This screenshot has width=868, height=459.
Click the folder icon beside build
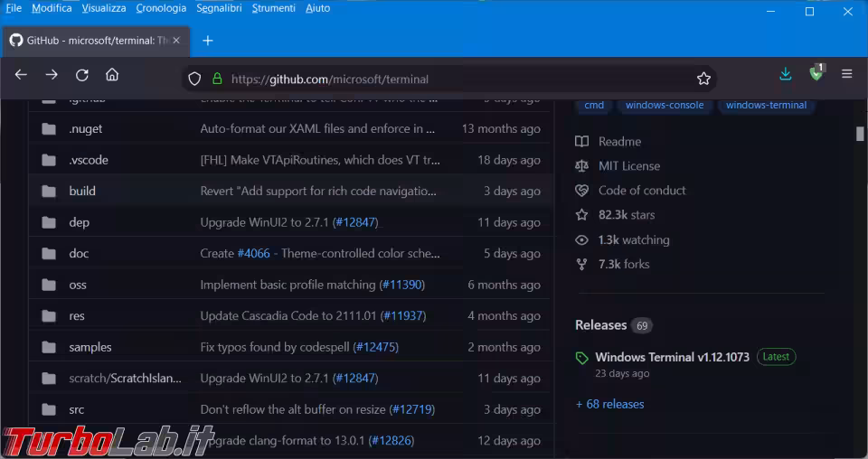[x=49, y=192]
